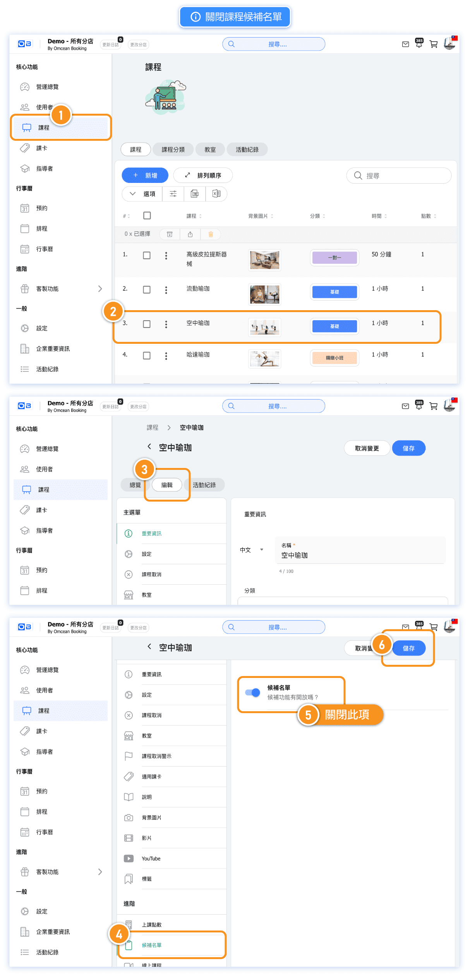Click the blue 新增 button
The width and height of the screenshot is (470, 980).
point(145,175)
